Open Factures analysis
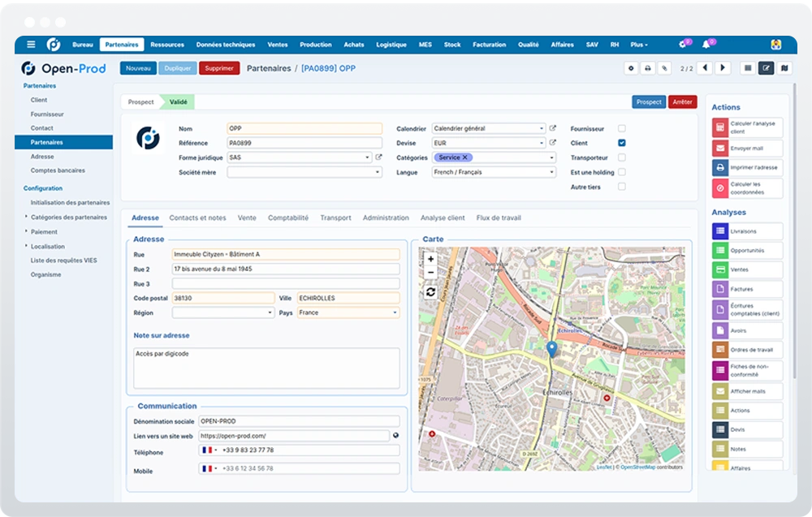 (747, 289)
